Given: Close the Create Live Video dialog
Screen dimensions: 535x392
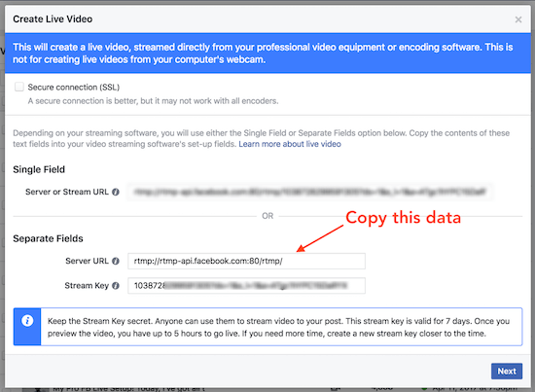Looking at the screenshot, I should [517, 19].
